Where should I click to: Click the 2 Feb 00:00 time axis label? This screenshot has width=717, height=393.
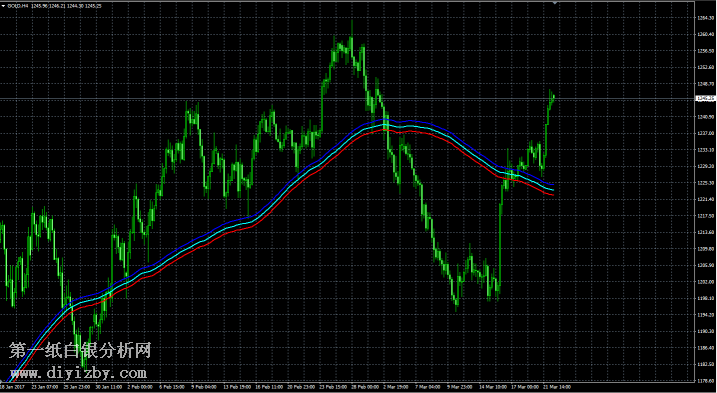[x=140, y=387]
